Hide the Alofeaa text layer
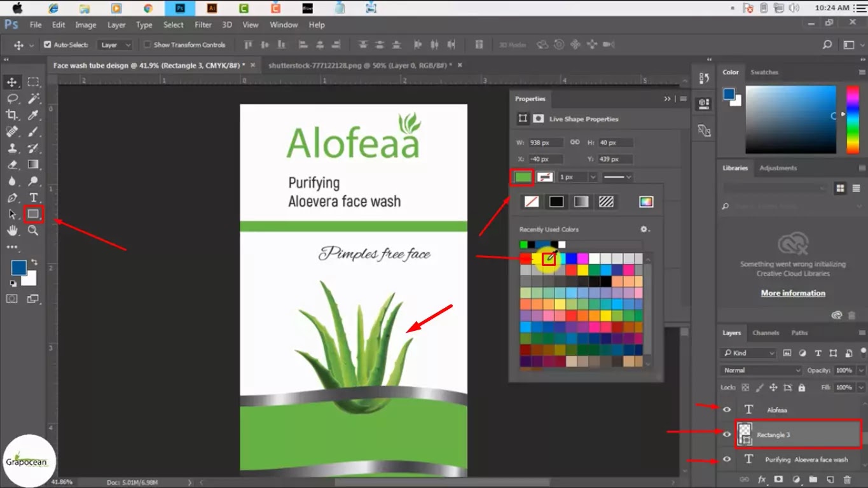868x488 pixels. coord(727,409)
